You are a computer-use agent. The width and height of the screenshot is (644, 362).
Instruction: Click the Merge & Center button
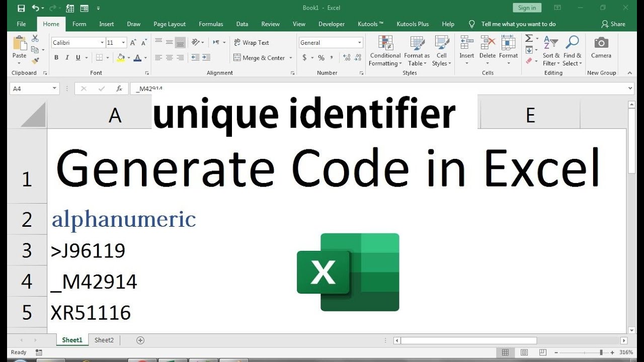(x=260, y=58)
